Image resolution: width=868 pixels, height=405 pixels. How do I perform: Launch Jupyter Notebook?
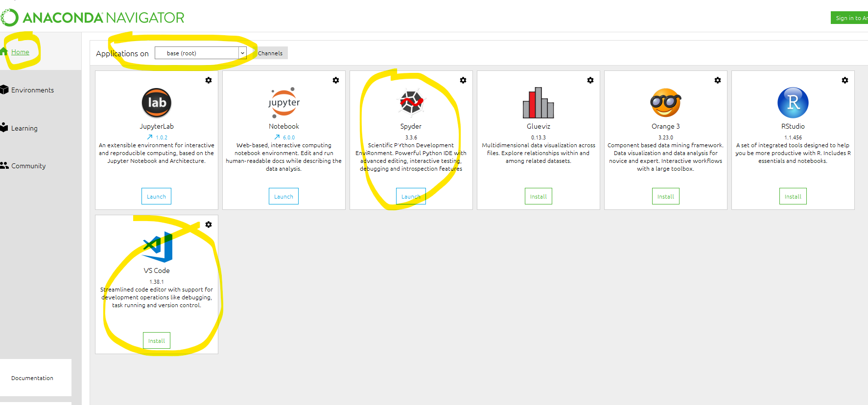click(x=284, y=196)
